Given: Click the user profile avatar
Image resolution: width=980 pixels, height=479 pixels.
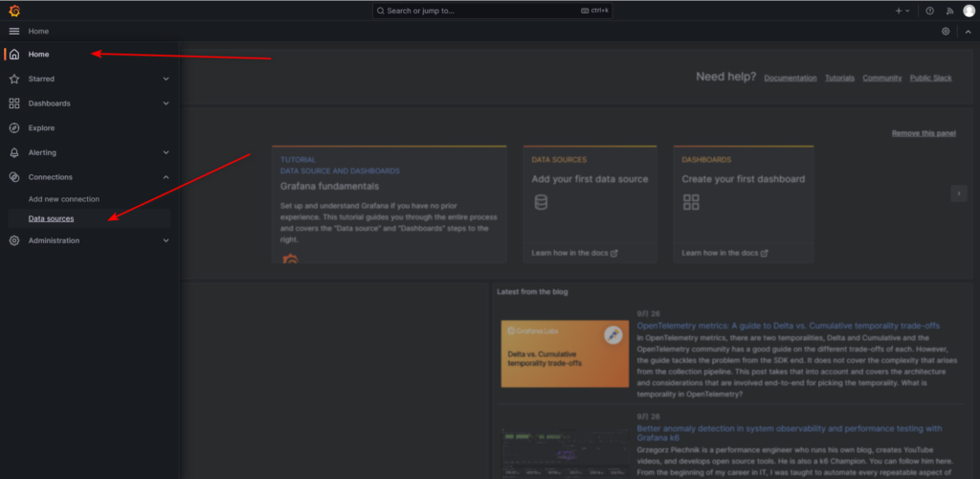Looking at the screenshot, I should [x=969, y=11].
